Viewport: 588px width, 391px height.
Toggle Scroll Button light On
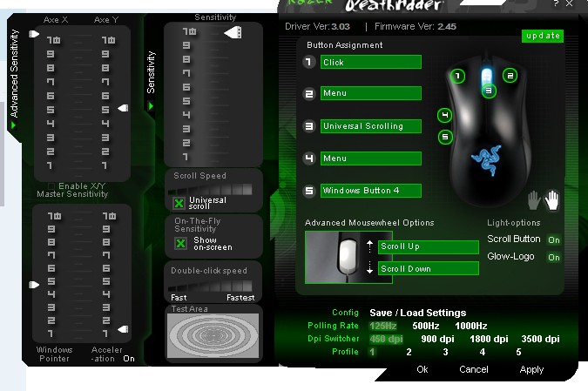(x=554, y=239)
